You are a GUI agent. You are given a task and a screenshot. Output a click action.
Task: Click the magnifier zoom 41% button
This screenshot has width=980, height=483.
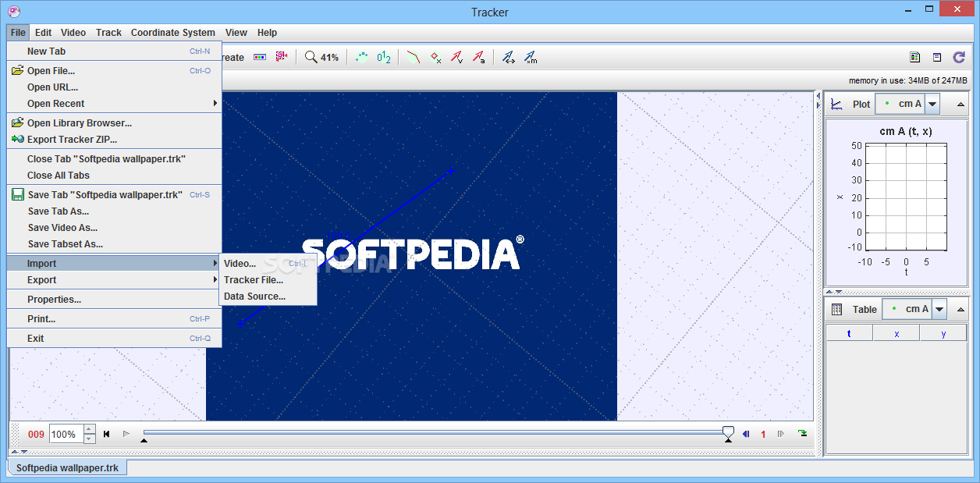321,57
